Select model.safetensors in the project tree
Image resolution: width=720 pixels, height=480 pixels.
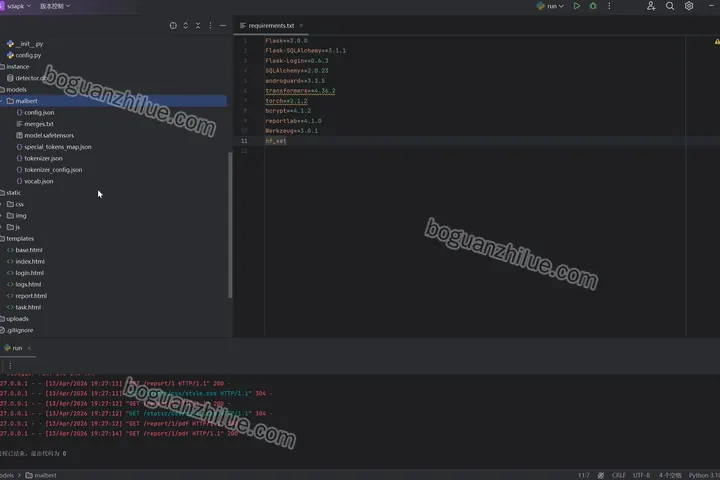pos(49,136)
